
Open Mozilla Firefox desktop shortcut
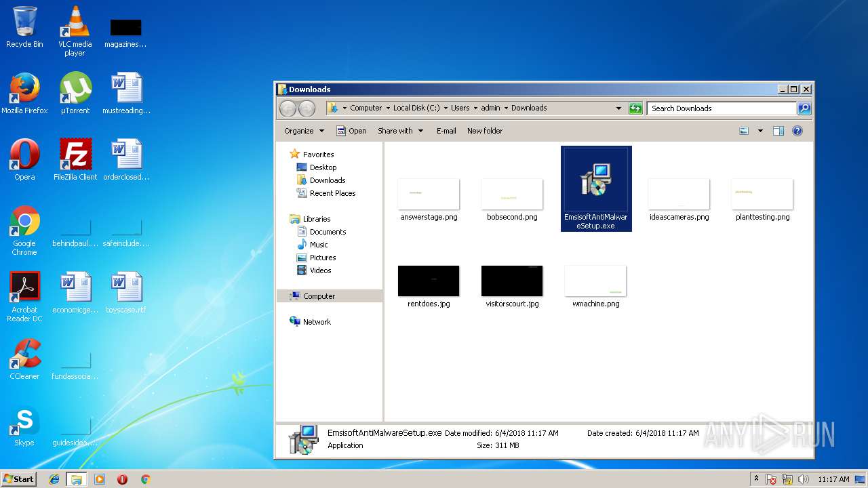[24, 94]
